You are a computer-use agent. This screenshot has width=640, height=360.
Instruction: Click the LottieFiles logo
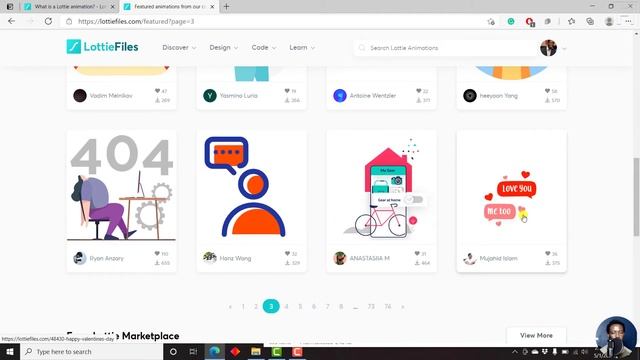(x=102, y=47)
